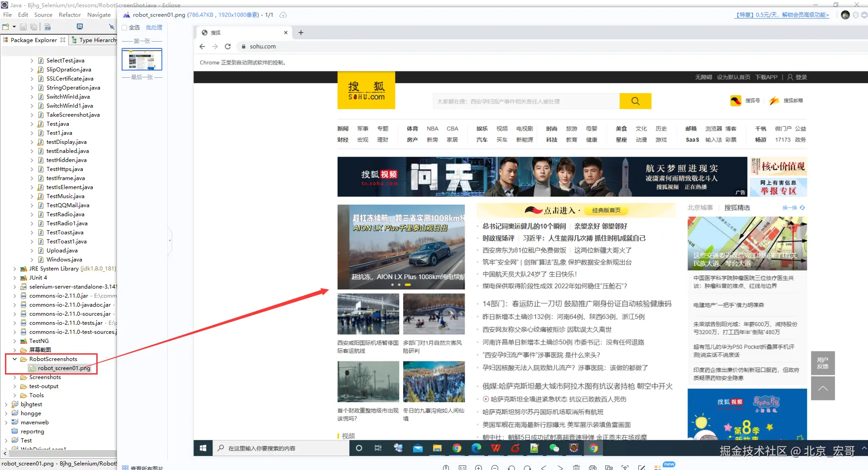Delete the current image with trash icon
Screen dimensions: 868x470
[576, 467]
